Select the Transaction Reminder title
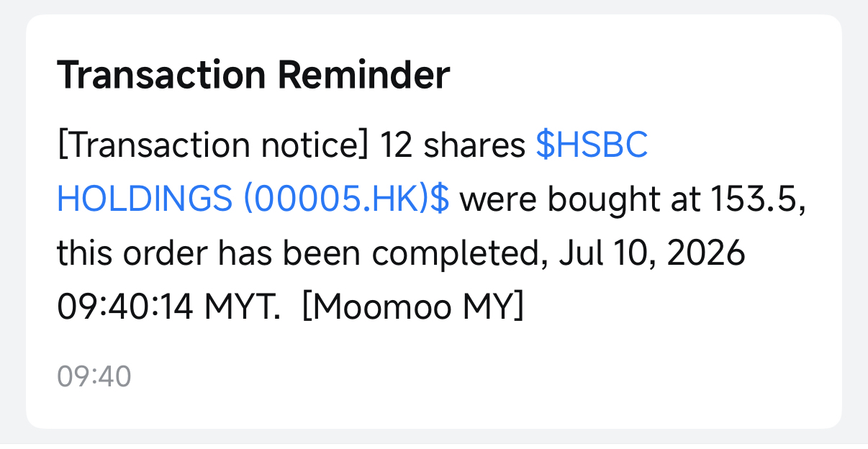 [x=253, y=75]
